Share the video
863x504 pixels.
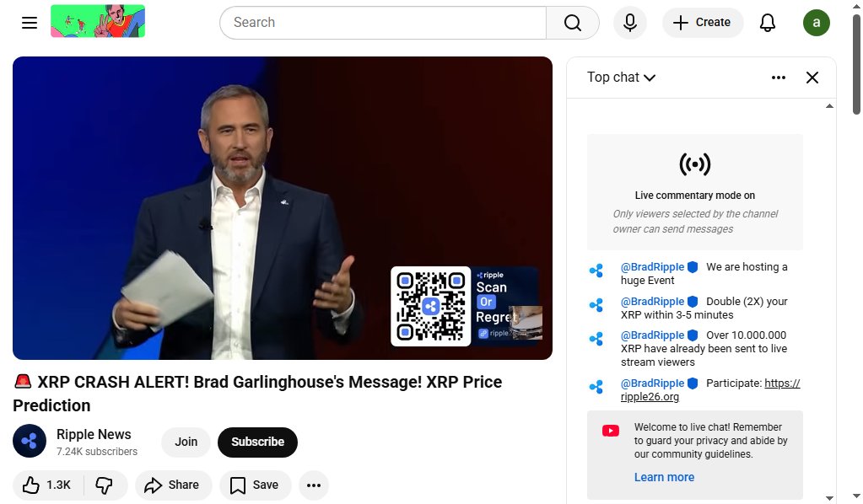pyautogui.click(x=174, y=485)
